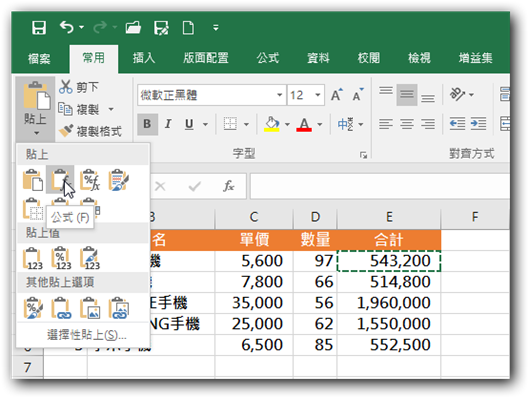Screen dimensions: 529x398
Task: Choose Paste Link option
Action: tap(61, 308)
